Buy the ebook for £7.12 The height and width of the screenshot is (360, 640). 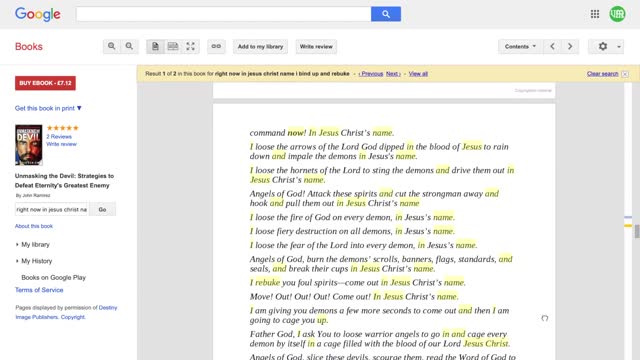pos(45,83)
